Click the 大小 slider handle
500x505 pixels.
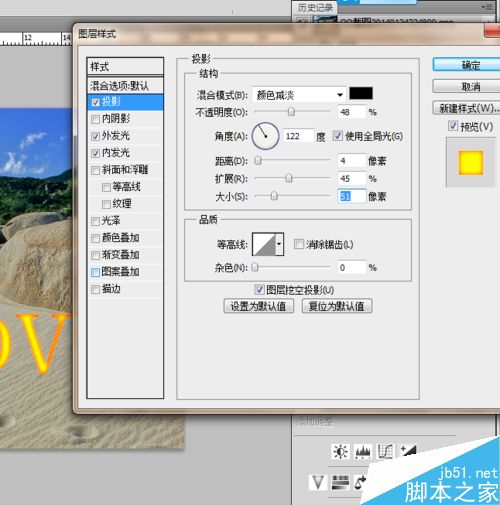(274, 196)
